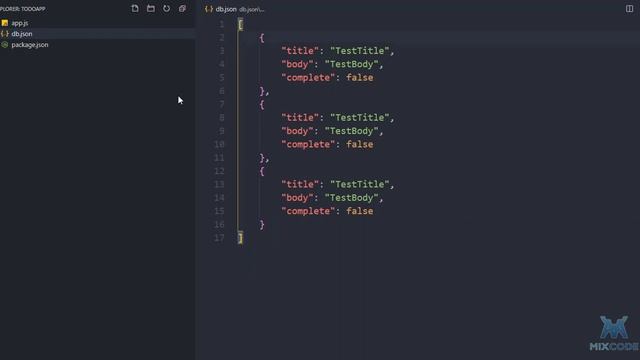The image size is (640, 360).
Task: Click the db.json breadcrumb path text
Action: [x=251, y=9]
